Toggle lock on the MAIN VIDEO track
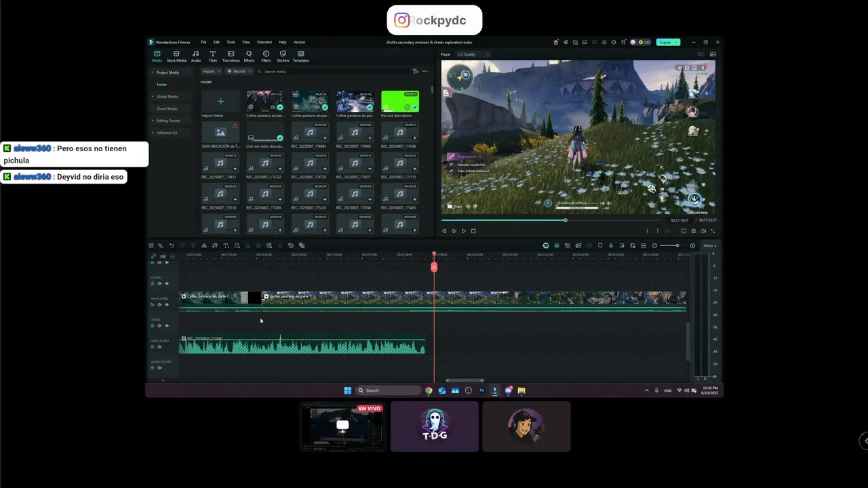 coord(152,304)
